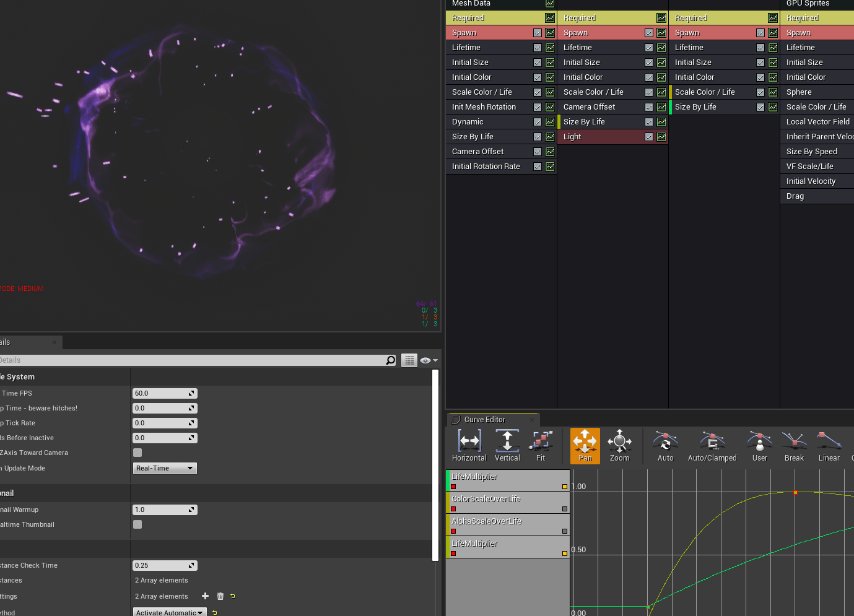The image size is (854, 616).
Task: Open the Real-Time update mode dropdown
Action: tap(165, 468)
